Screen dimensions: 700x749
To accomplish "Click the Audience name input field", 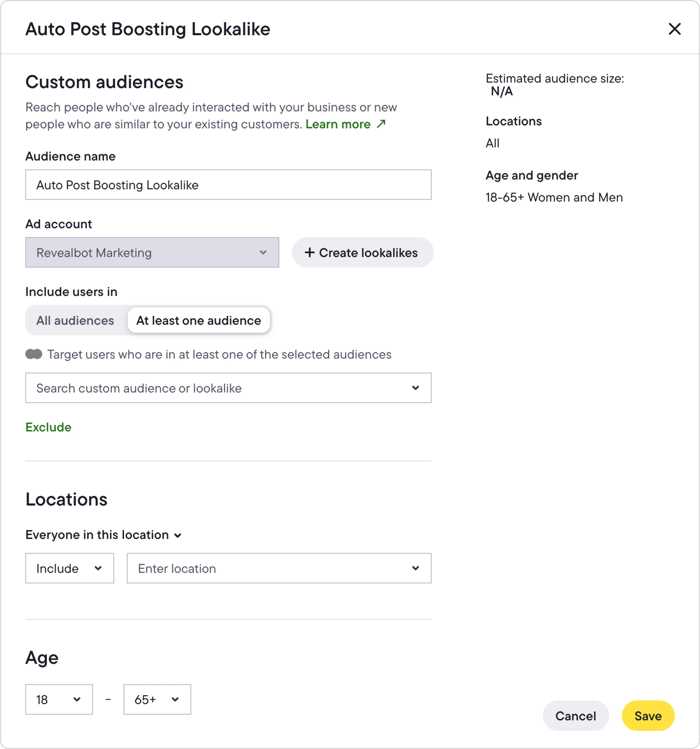I will [228, 185].
